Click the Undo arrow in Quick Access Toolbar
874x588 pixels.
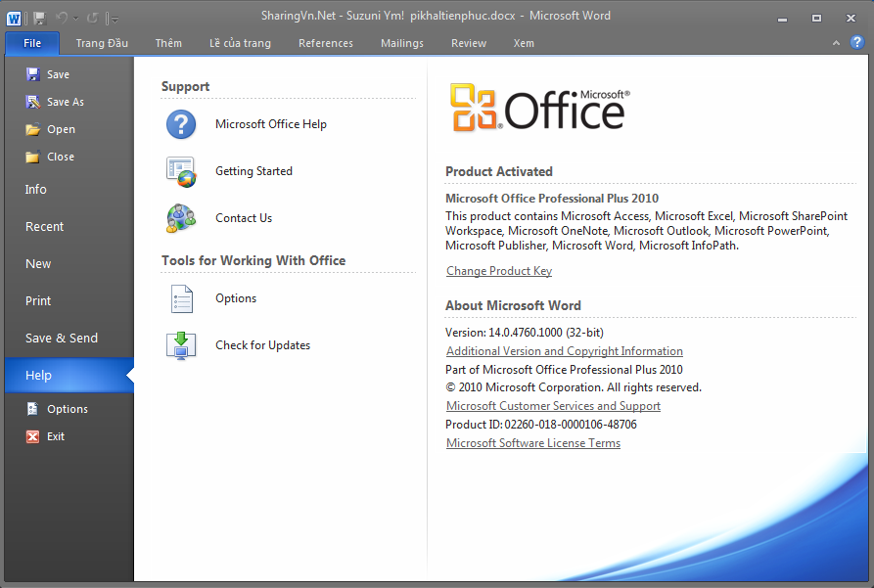62,19
